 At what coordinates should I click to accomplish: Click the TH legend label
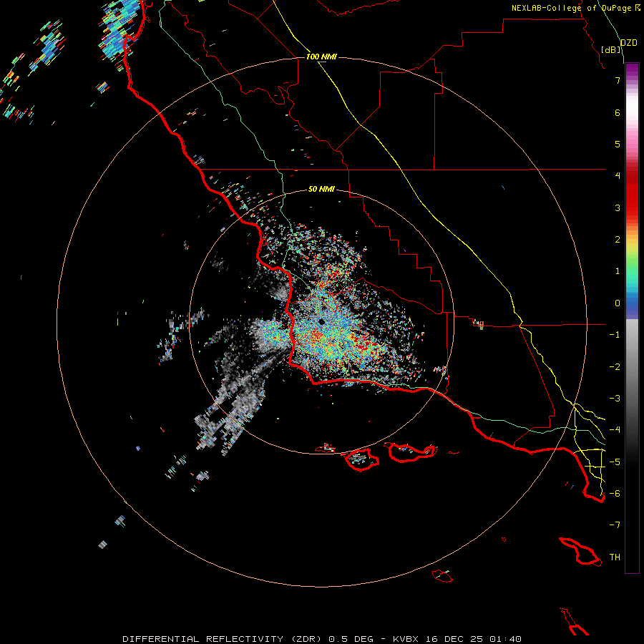click(615, 557)
